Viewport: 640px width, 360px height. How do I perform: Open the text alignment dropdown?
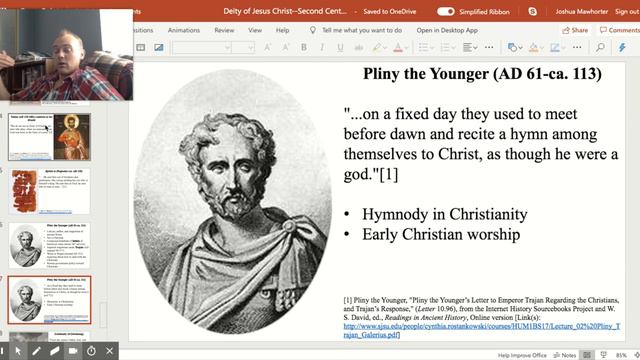click(470, 48)
